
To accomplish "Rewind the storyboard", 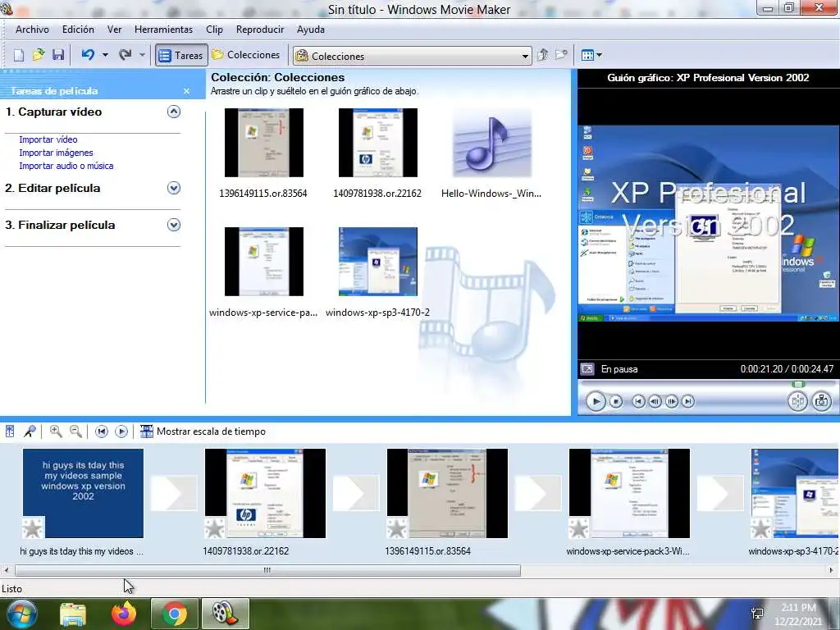I will click(101, 431).
